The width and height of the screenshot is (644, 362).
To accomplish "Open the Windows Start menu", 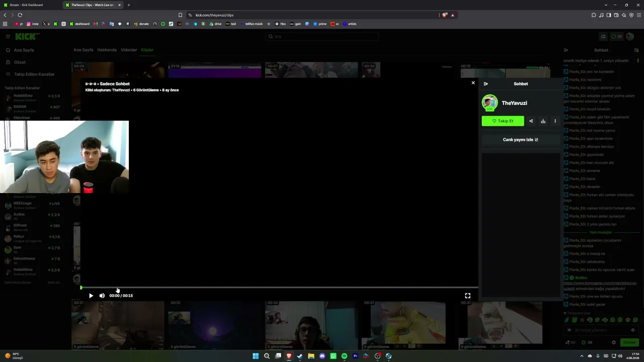I will click(256, 356).
